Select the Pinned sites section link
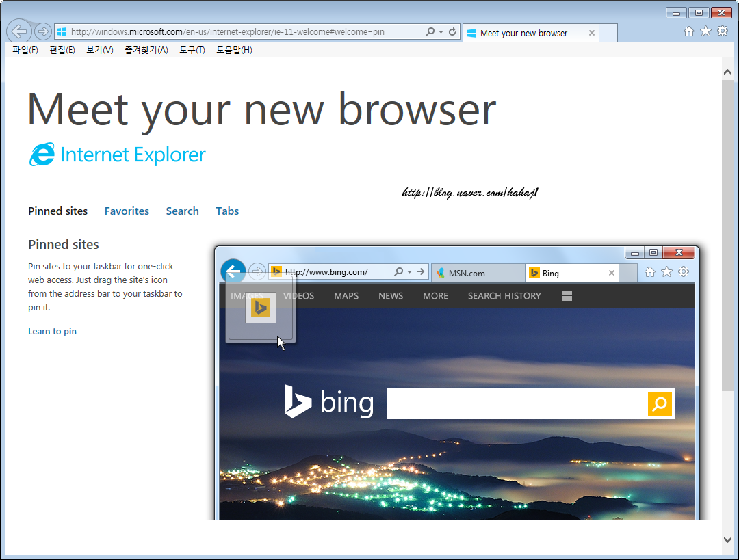Image resolution: width=739 pixels, height=560 pixels. [x=58, y=211]
